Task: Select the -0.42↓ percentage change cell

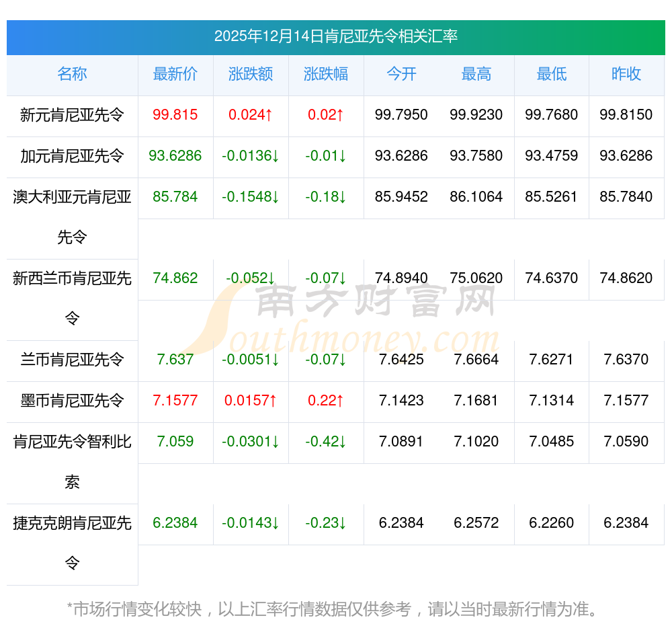Action: point(326,442)
